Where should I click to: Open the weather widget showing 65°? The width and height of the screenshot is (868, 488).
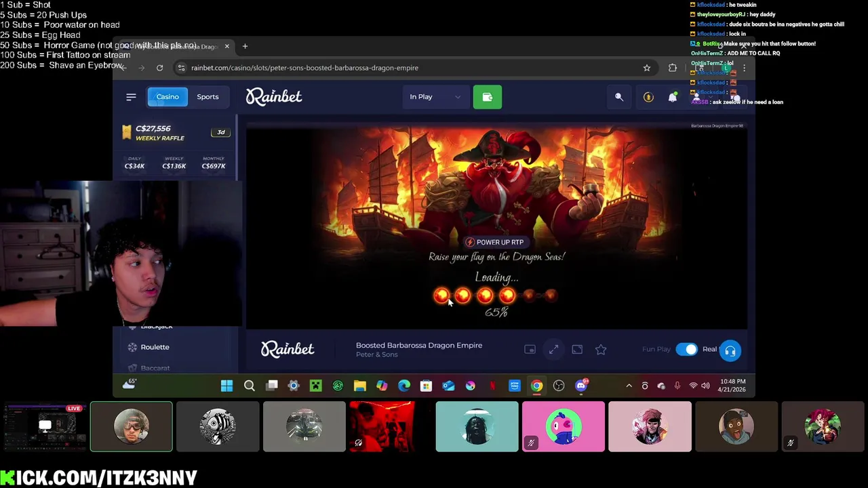(129, 384)
